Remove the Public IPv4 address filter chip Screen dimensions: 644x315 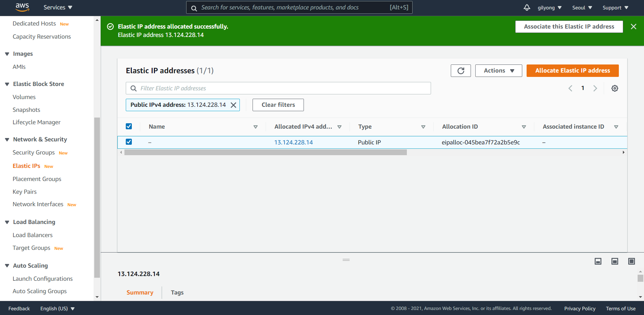click(233, 105)
